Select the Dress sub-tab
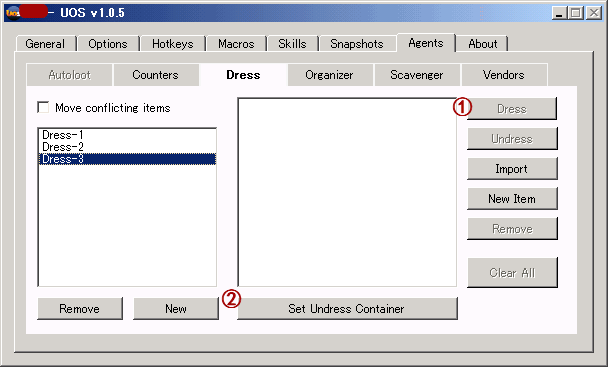This screenshot has width=608, height=367. [x=243, y=75]
